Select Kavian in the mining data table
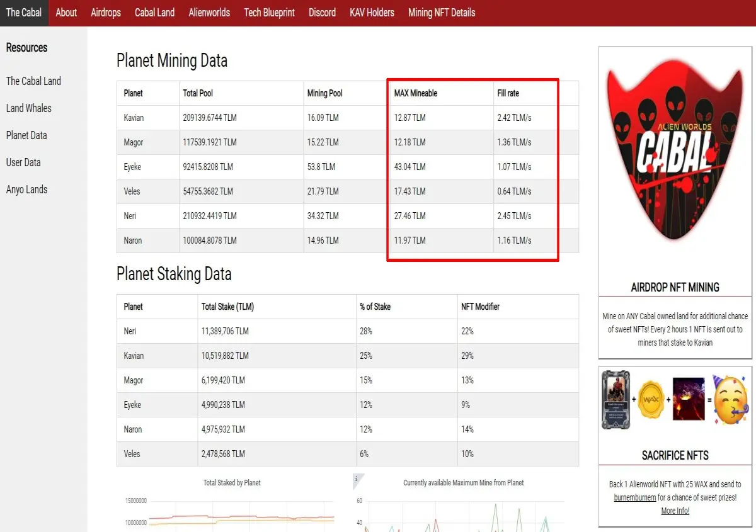This screenshot has width=756, height=532. click(x=134, y=118)
